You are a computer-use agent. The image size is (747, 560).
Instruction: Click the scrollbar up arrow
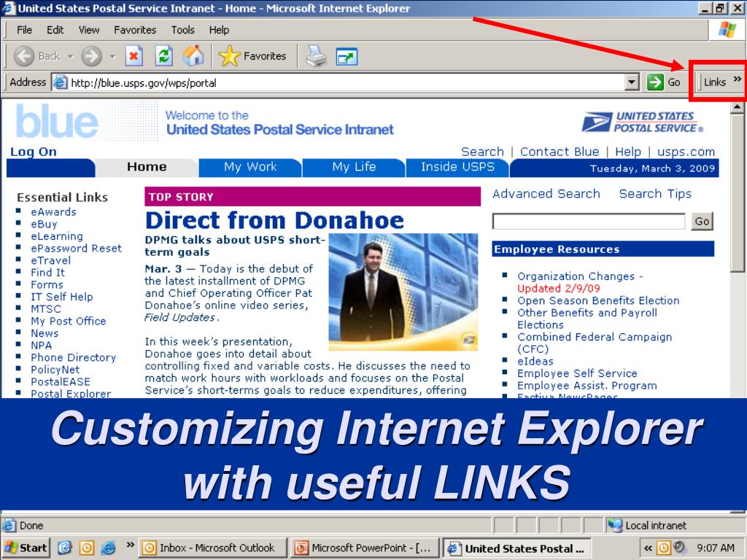tap(738, 107)
